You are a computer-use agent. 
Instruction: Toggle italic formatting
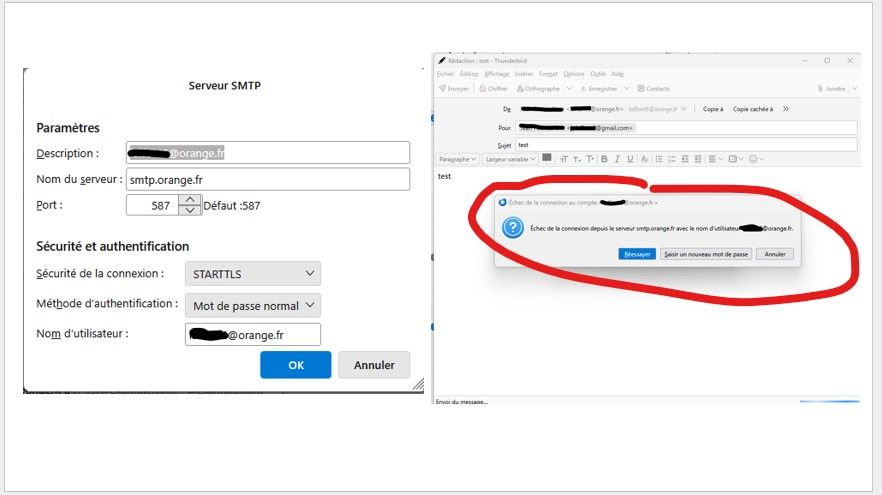[617, 159]
